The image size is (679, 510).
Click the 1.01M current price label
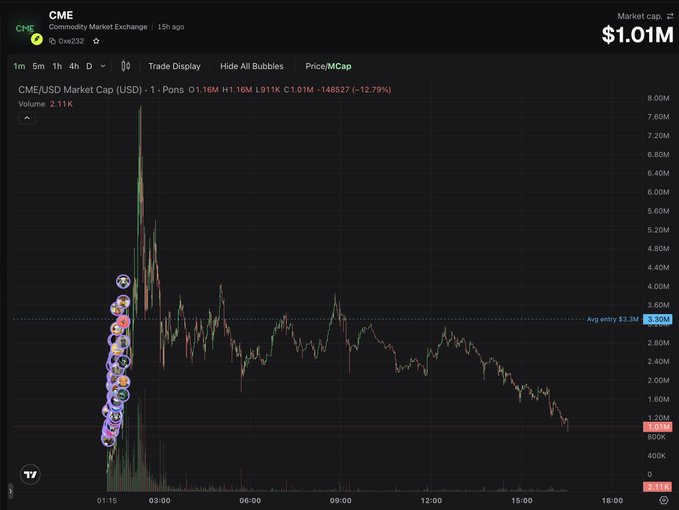658,427
